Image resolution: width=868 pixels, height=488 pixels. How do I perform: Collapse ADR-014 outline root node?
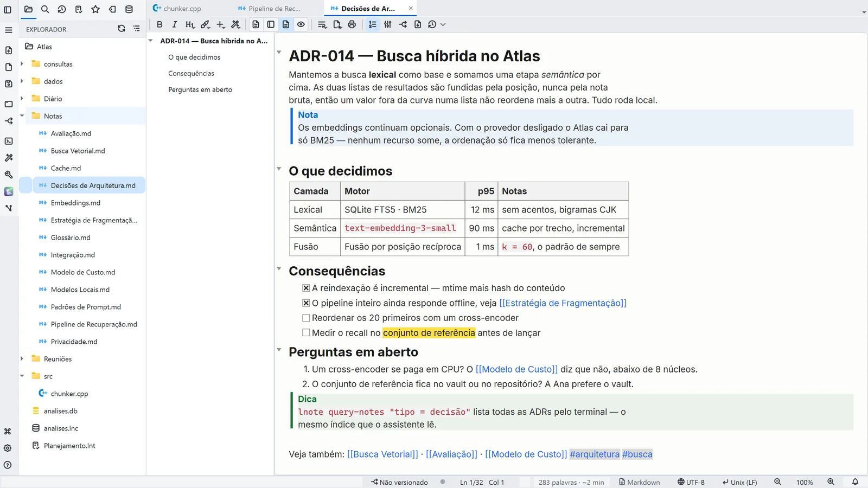point(151,41)
